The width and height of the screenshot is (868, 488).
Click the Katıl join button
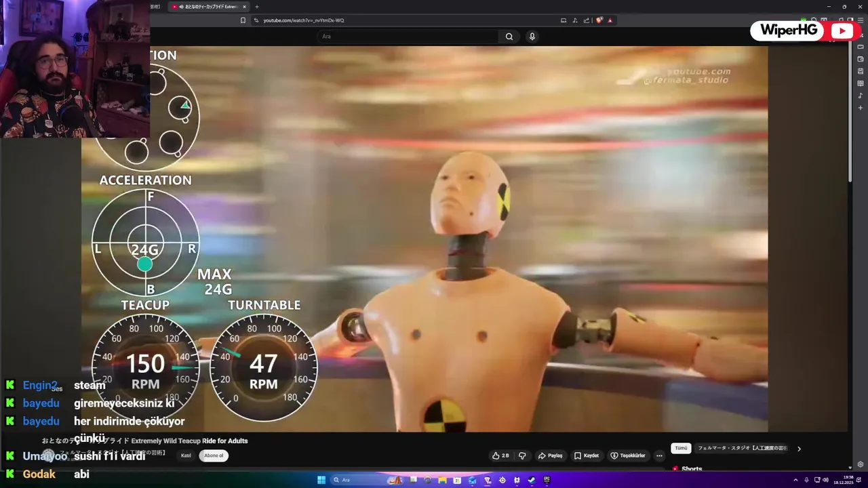(186, 455)
